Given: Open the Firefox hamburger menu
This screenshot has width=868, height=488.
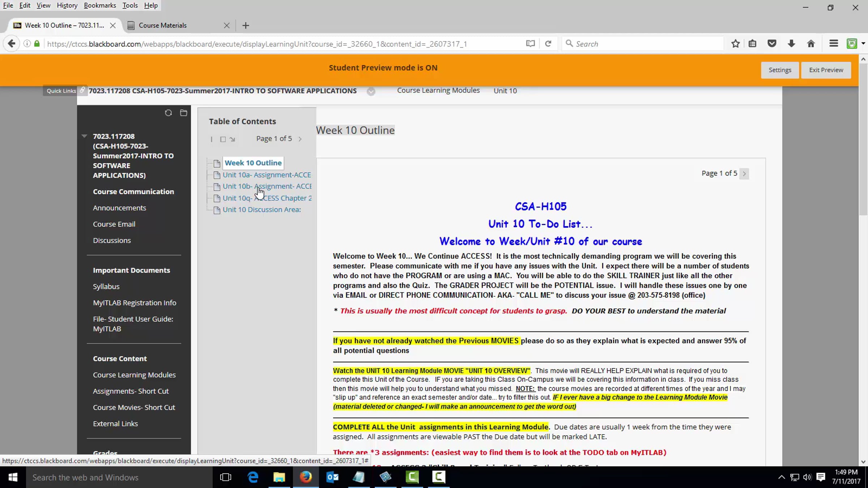Looking at the screenshot, I should 834,44.
